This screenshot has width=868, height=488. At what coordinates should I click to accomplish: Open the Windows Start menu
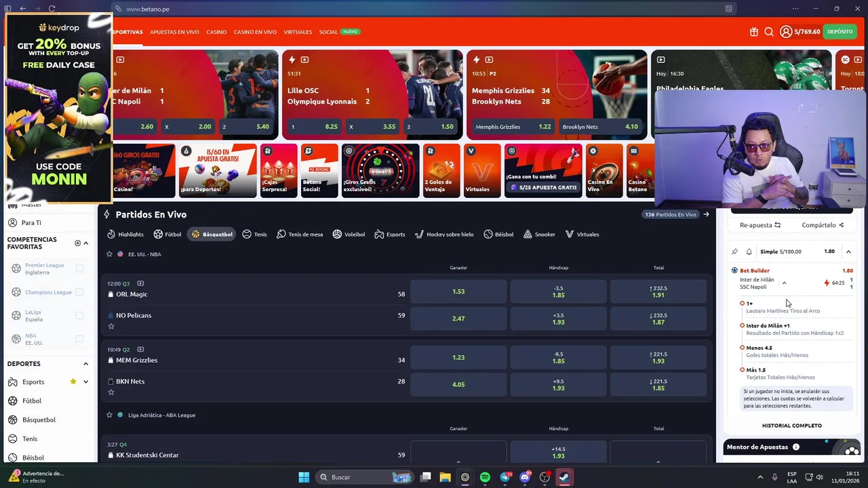pyautogui.click(x=304, y=477)
